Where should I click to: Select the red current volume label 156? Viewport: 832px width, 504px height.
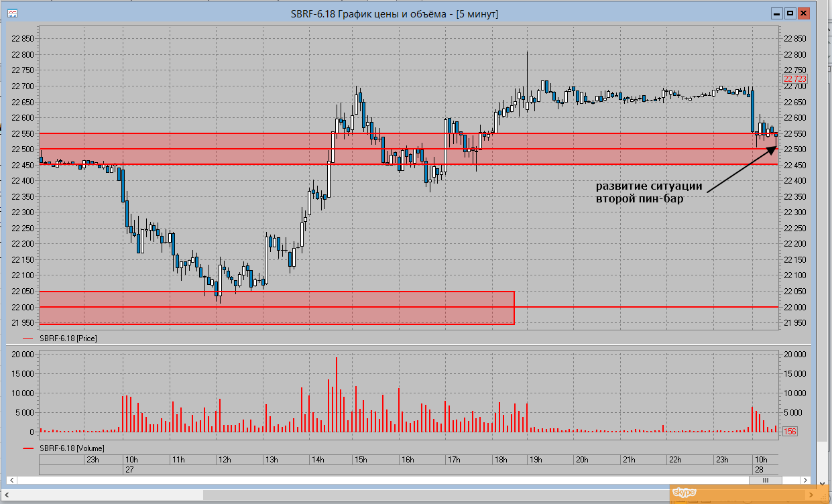[790, 432]
